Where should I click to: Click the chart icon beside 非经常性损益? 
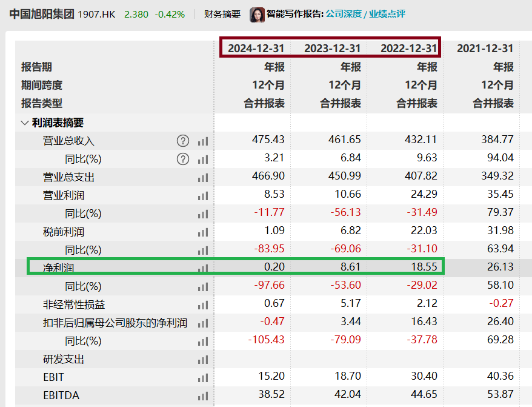203,304
